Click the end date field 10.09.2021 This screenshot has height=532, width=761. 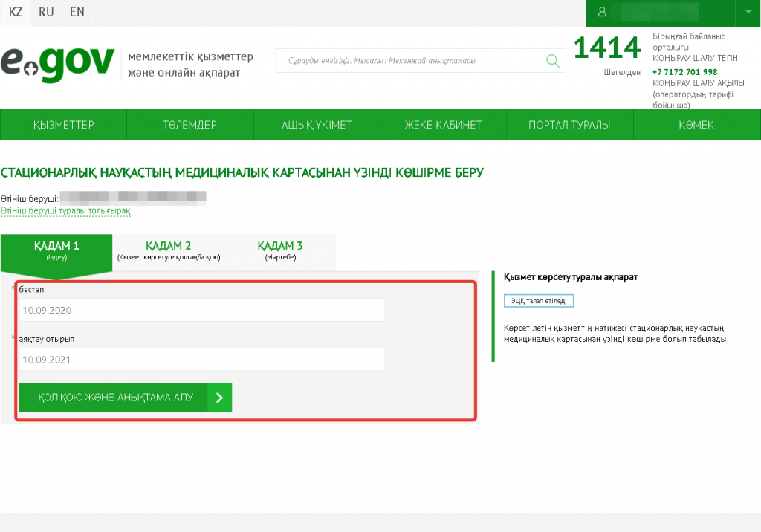[201, 360]
